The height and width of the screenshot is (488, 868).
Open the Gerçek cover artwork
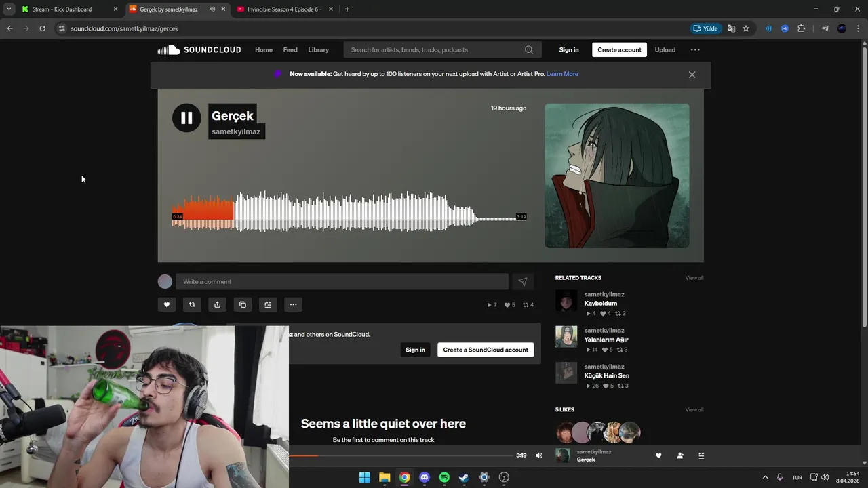[x=617, y=176]
